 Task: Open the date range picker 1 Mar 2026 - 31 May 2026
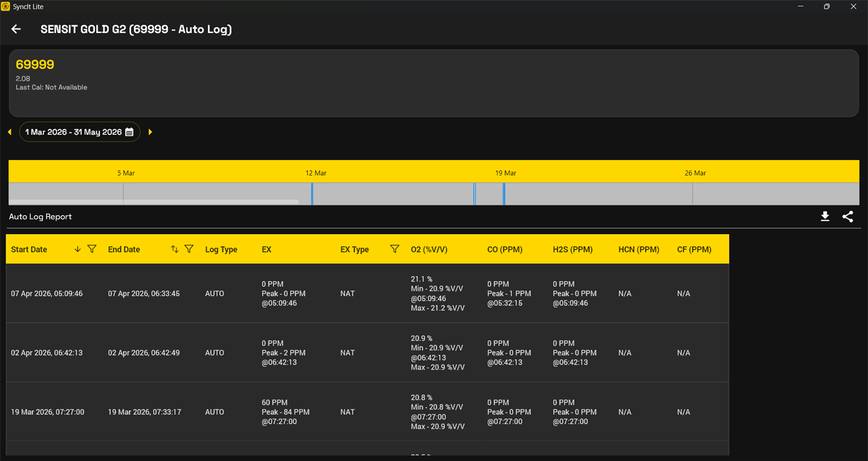click(79, 132)
